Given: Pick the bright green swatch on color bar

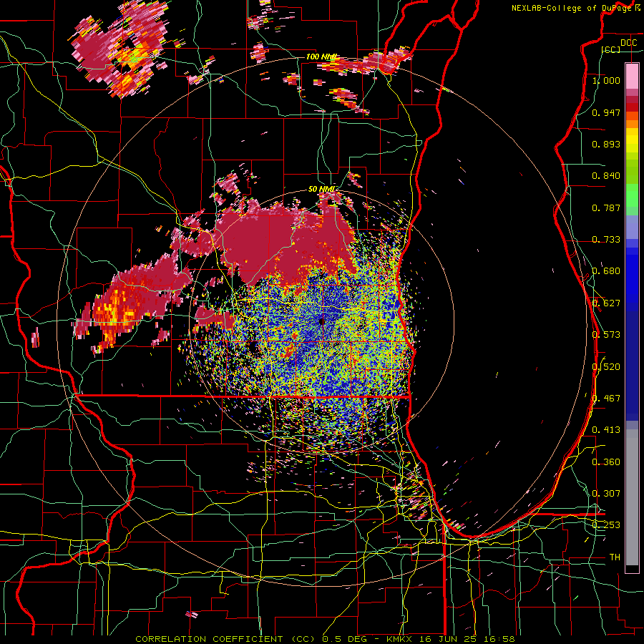Looking at the screenshot, I should [632, 195].
